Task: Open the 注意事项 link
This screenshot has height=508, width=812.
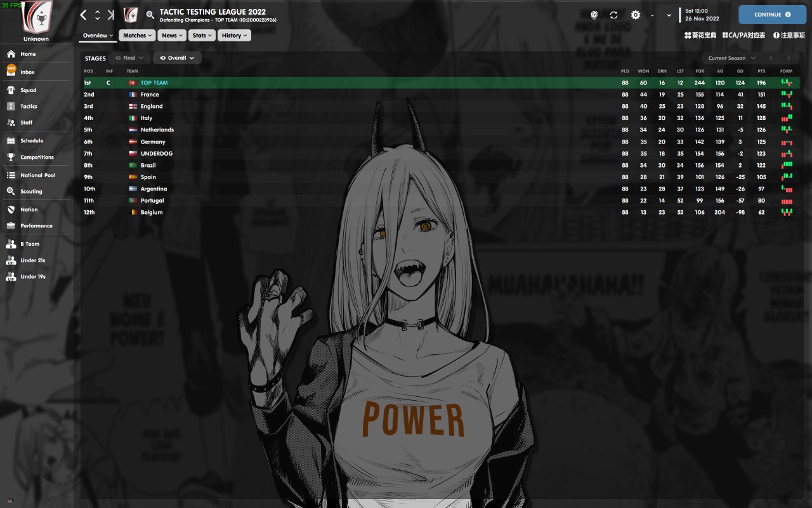Action: [x=788, y=36]
